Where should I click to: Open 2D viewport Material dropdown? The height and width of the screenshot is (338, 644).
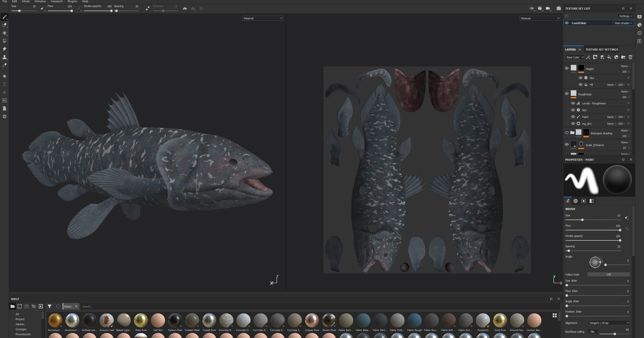(x=540, y=18)
